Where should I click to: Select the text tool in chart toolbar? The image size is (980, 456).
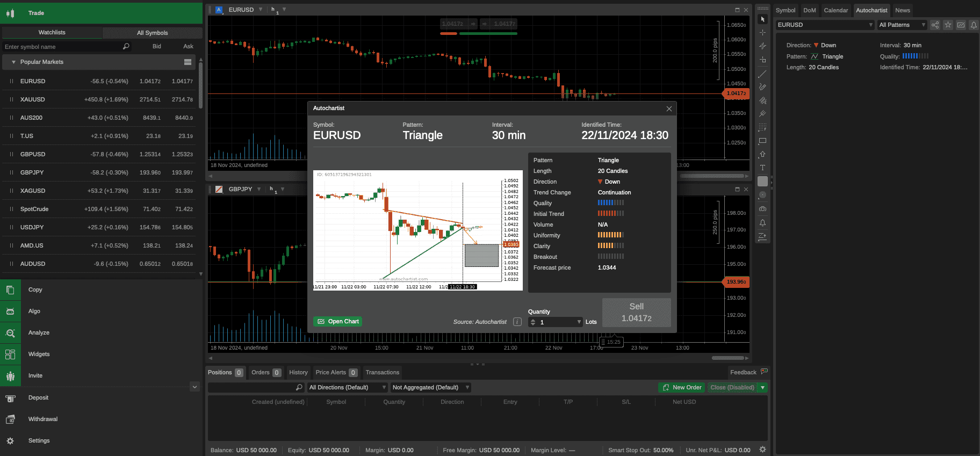762,168
